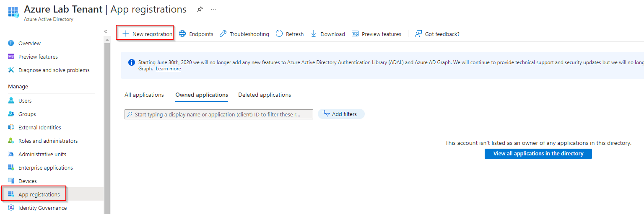Switch to All applications tab

point(144,95)
